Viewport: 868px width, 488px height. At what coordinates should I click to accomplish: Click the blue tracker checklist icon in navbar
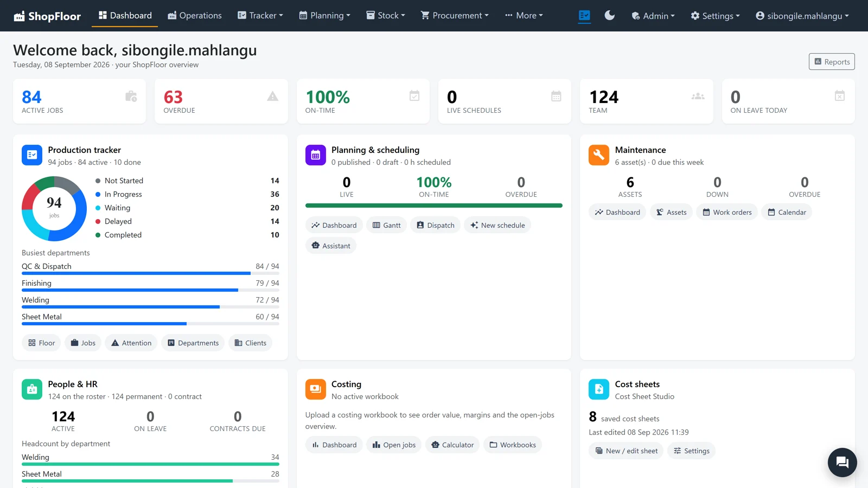click(584, 15)
